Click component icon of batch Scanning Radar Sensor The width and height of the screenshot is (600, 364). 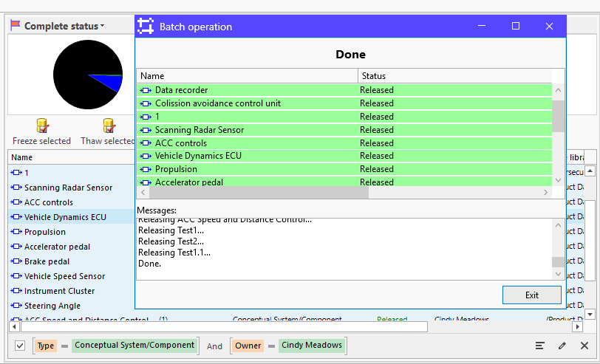pos(146,130)
